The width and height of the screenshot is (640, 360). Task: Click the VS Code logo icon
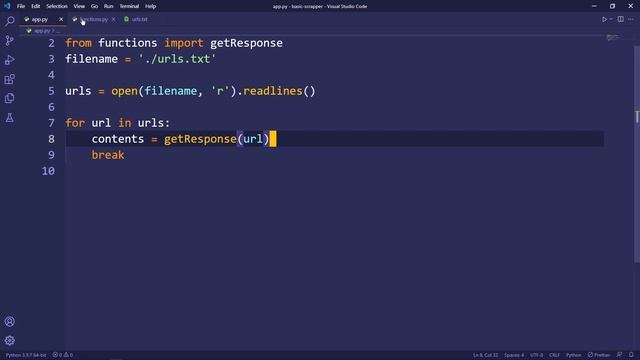coord(7,6)
